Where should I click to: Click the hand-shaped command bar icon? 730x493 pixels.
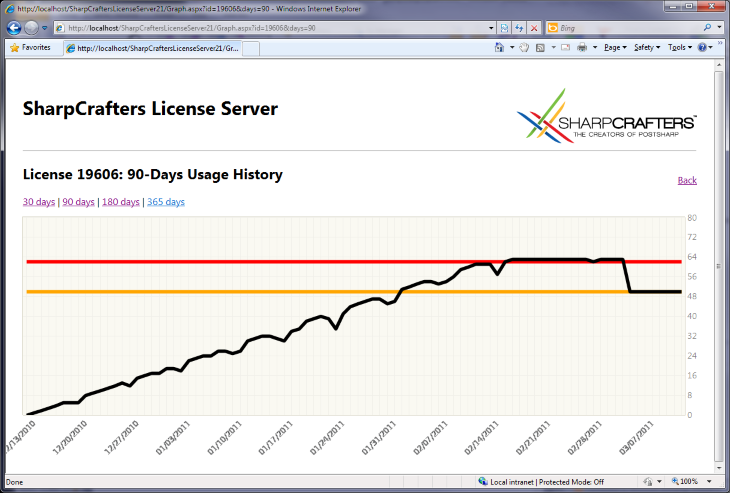point(524,47)
